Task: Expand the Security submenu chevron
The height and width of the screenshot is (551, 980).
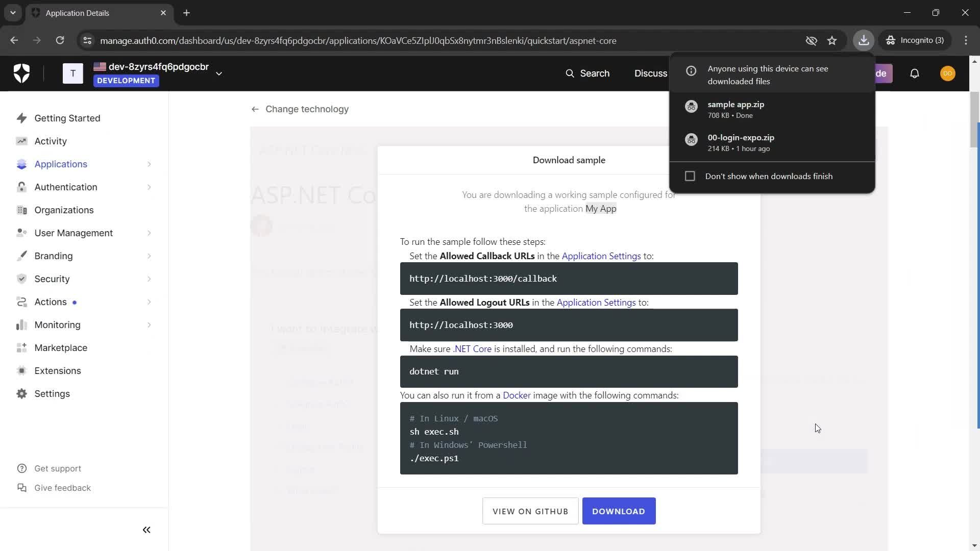Action: [149, 279]
